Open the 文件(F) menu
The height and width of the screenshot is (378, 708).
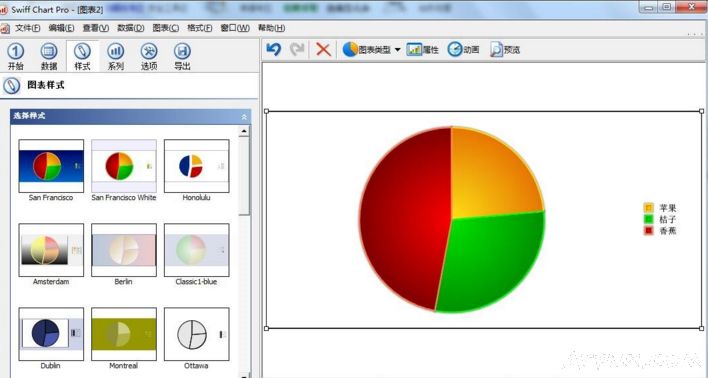pos(28,28)
